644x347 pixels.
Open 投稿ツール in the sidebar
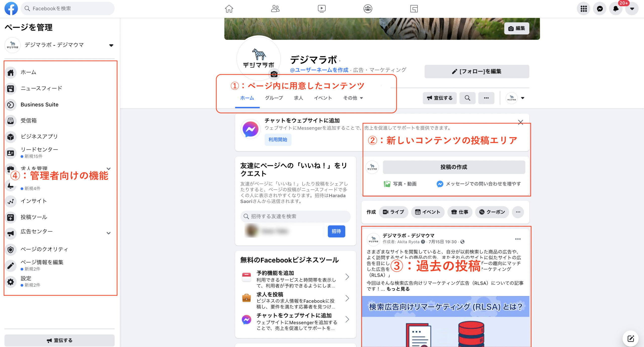click(x=59, y=217)
